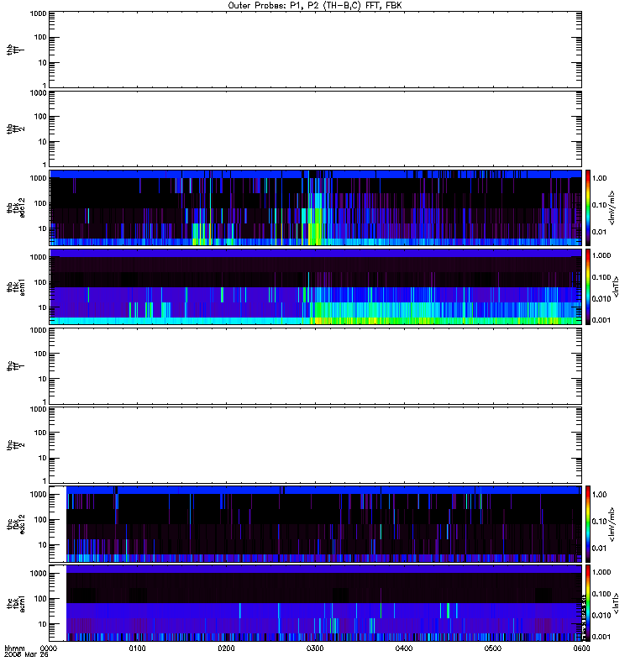
Task: Click the empty topmost thb panel ending in 1
Action: (316, 50)
